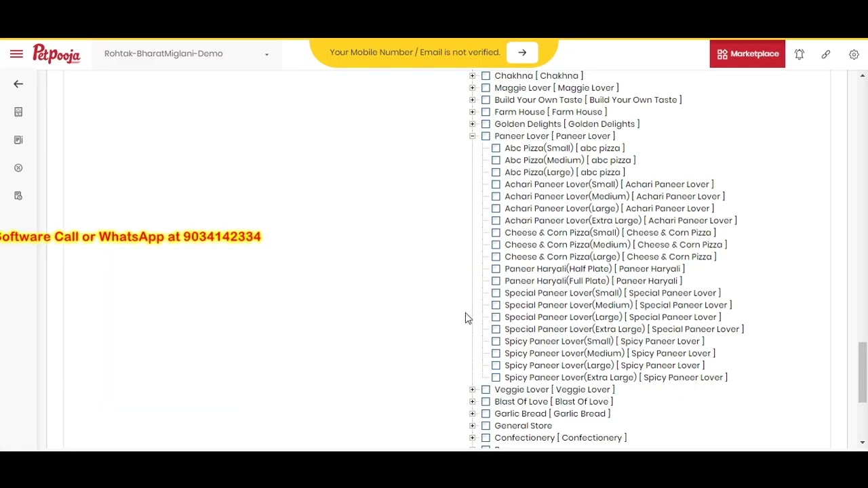
Task: Select the Golden Delights checkbox
Action: click(x=486, y=124)
